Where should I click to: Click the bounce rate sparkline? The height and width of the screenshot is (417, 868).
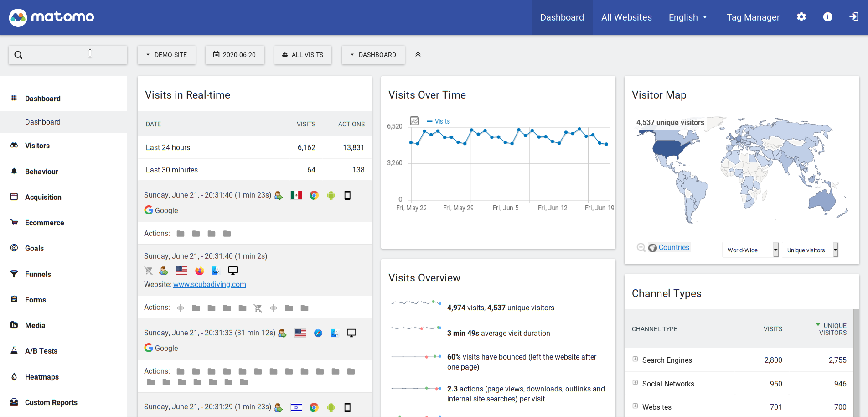(416, 356)
